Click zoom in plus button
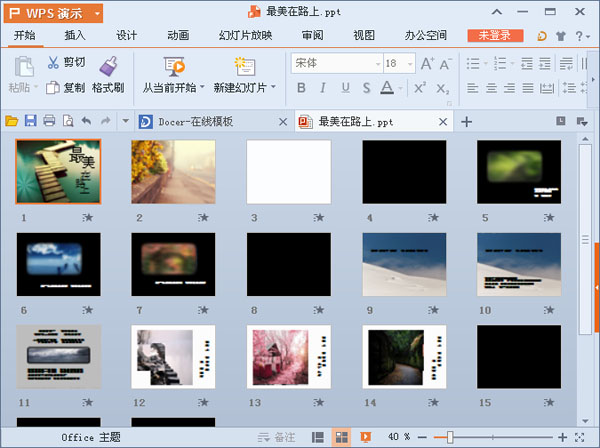The height and width of the screenshot is (448, 600). coord(562,437)
